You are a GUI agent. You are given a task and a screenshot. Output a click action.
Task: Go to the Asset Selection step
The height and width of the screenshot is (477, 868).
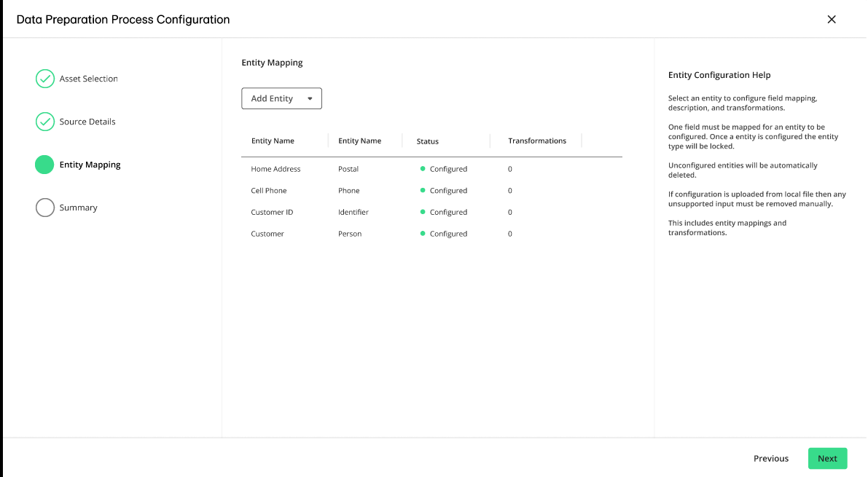[88, 79]
